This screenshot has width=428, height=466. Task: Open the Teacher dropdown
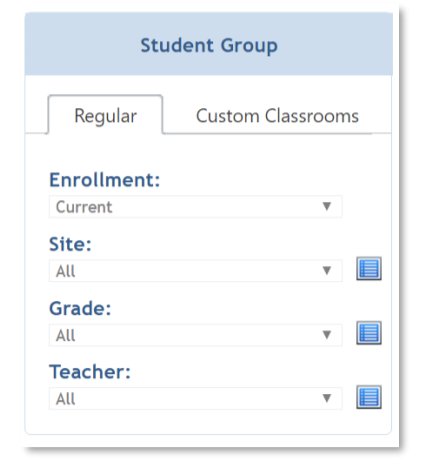[x=196, y=398]
